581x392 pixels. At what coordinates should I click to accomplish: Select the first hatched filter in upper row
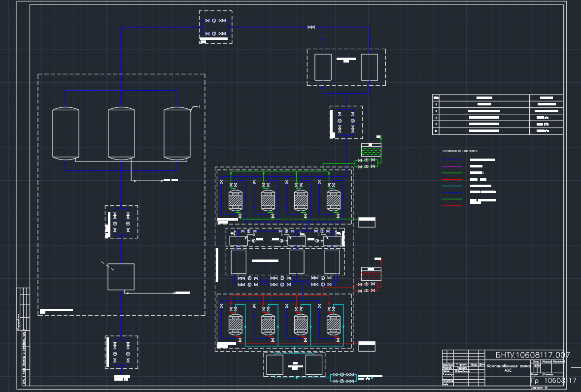click(x=235, y=200)
